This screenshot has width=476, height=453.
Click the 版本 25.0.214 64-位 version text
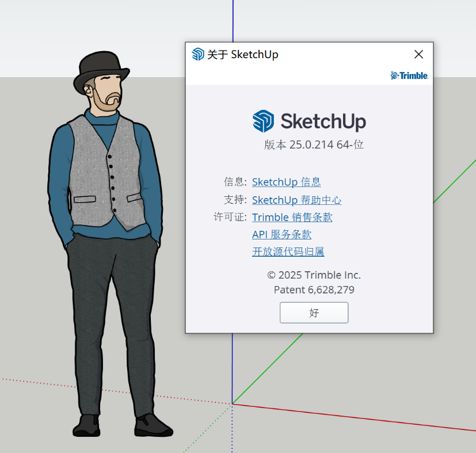click(x=314, y=145)
